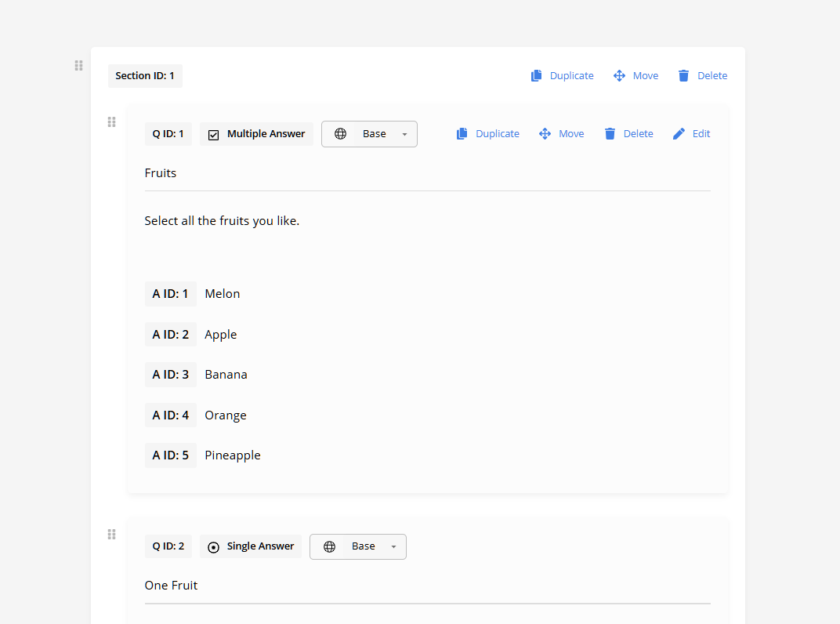Click question 1 trash can icon
The height and width of the screenshot is (624, 840).
610,133
